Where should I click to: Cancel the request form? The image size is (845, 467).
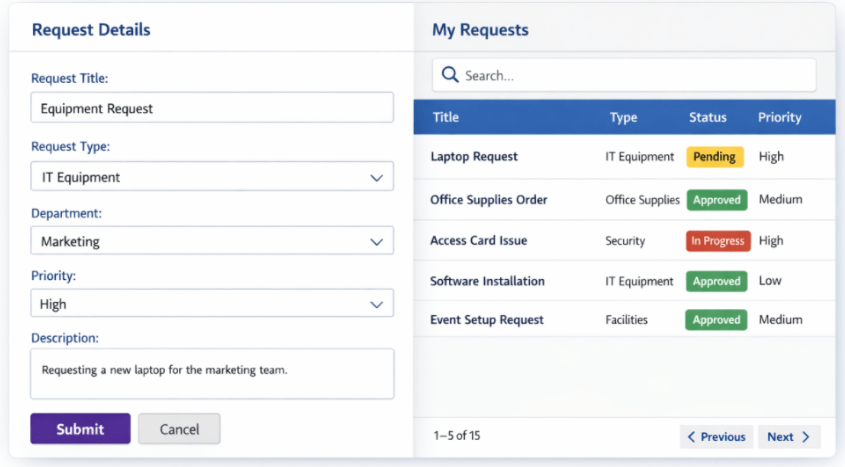coord(179,429)
